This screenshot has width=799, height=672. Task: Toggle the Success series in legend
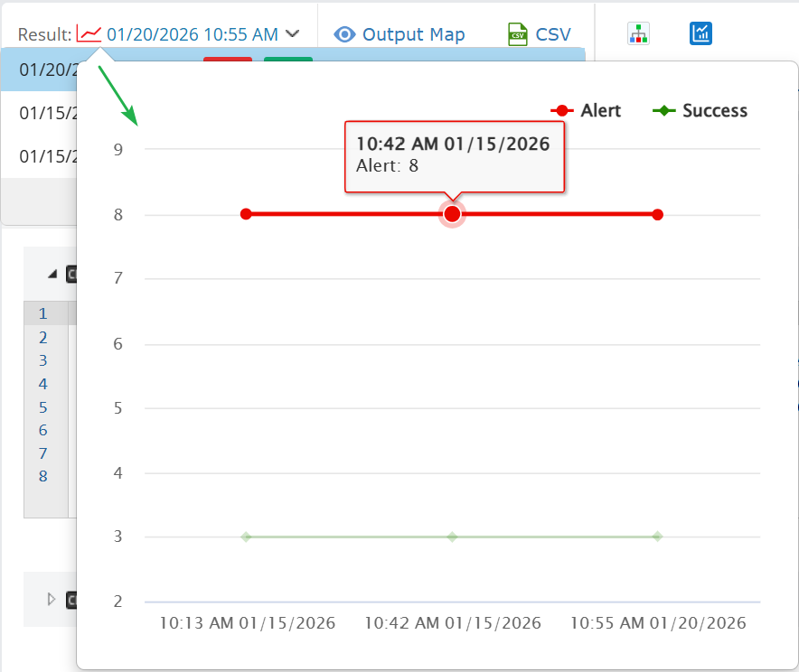pos(700,110)
